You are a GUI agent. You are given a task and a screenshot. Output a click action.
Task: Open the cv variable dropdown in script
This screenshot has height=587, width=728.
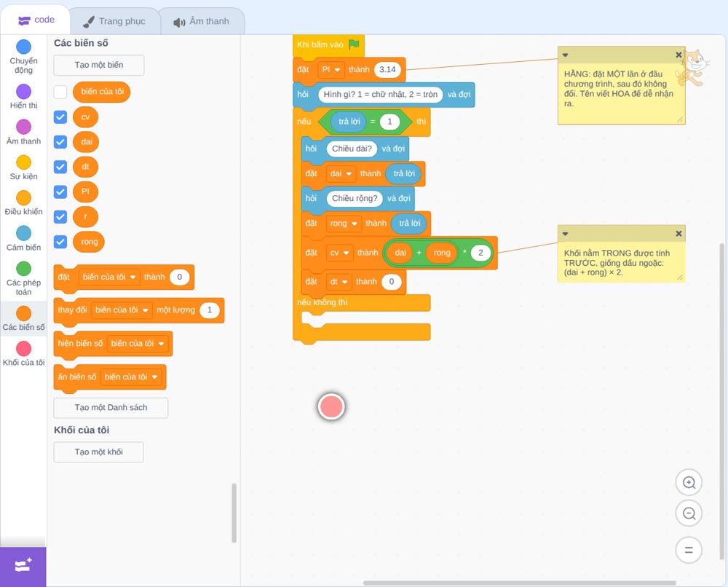coord(339,253)
